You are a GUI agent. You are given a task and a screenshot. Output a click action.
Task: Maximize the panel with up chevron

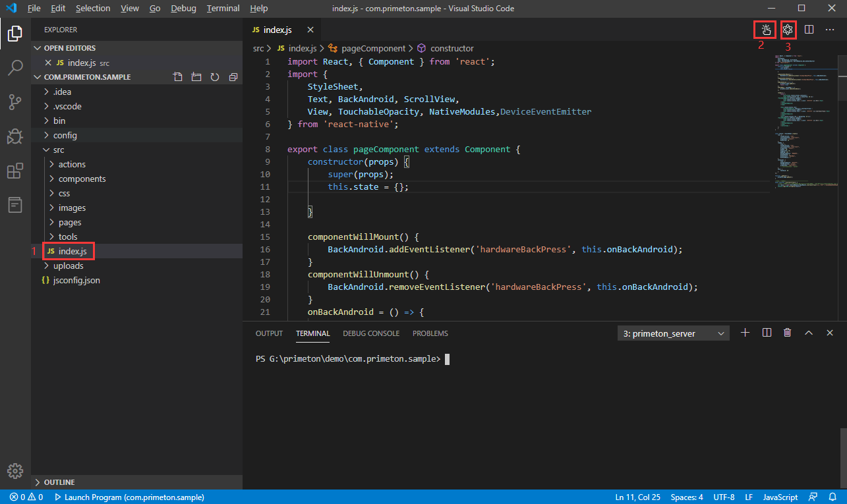809,333
